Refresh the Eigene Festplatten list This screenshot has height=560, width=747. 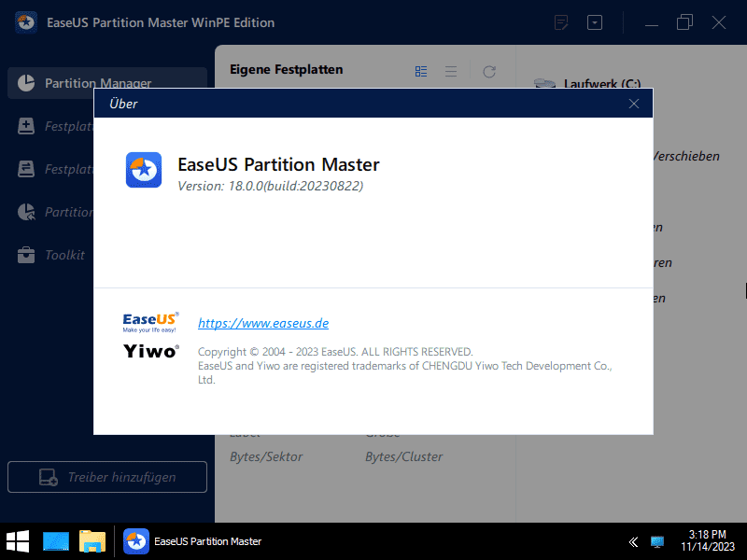pyautogui.click(x=489, y=72)
